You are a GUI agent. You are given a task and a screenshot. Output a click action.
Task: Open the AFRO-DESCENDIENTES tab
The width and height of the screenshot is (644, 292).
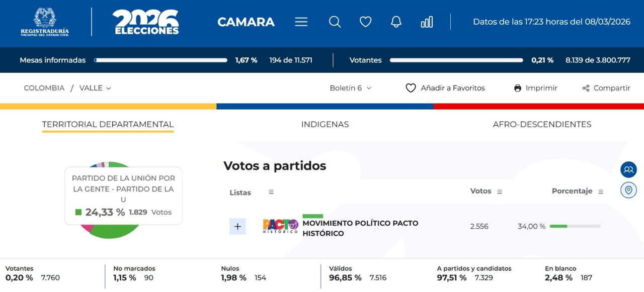542,124
